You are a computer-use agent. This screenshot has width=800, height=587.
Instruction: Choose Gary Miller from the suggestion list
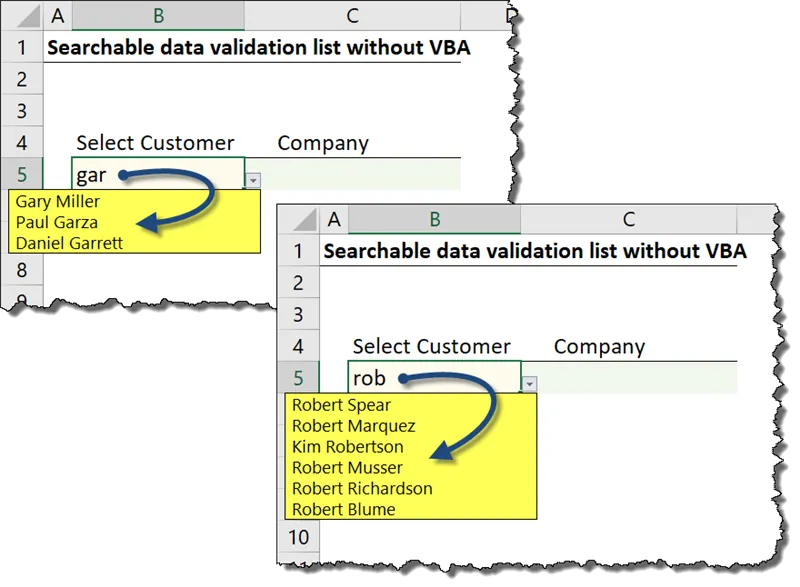58,202
